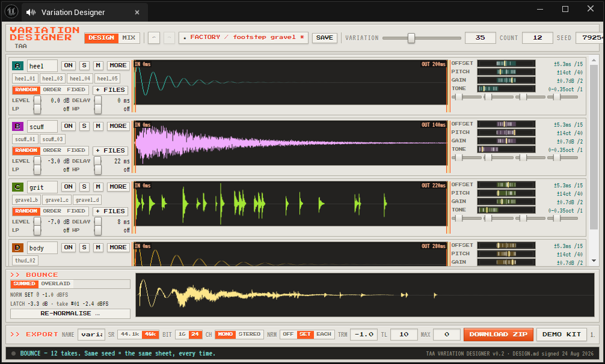Click the bounce summed waveform preview
This screenshot has height=364, width=605.
(x=364, y=295)
